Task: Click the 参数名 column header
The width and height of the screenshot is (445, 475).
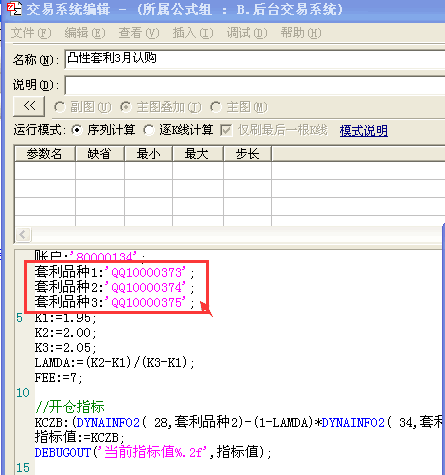Action: tap(45, 154)
